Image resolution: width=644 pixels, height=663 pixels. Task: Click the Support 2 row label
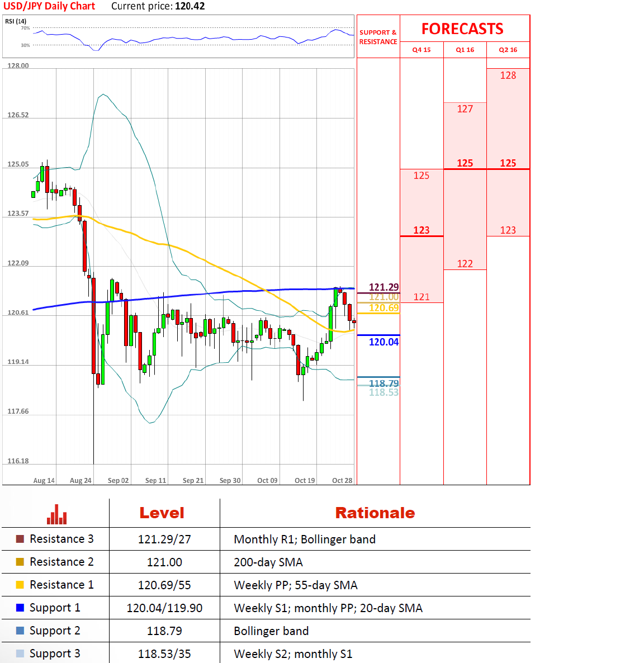[55, 631]
